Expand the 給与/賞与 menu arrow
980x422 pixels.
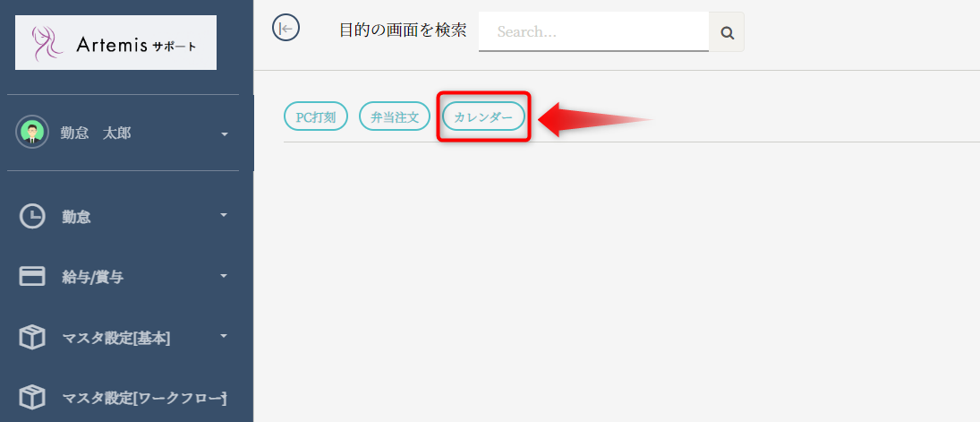tap(224, 275)
